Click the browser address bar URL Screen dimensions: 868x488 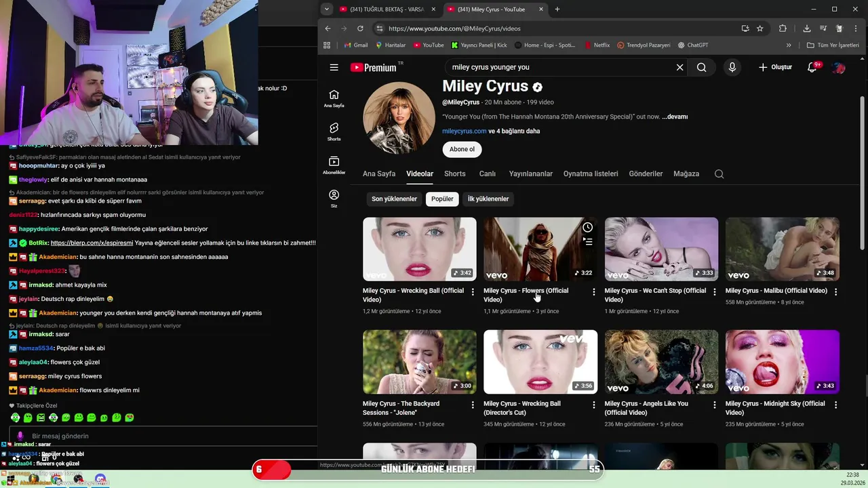coord(454,28)
